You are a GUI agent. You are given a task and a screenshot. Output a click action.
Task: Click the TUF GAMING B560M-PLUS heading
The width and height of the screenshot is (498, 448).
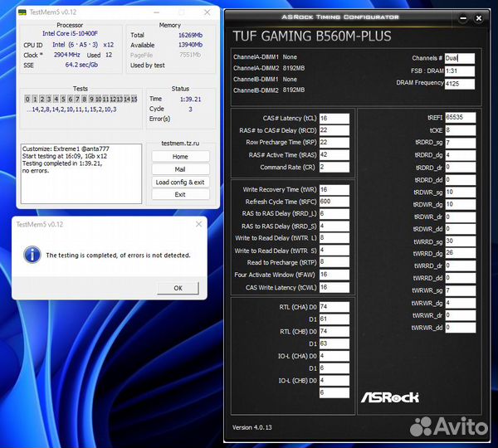[x=312, y=37]
